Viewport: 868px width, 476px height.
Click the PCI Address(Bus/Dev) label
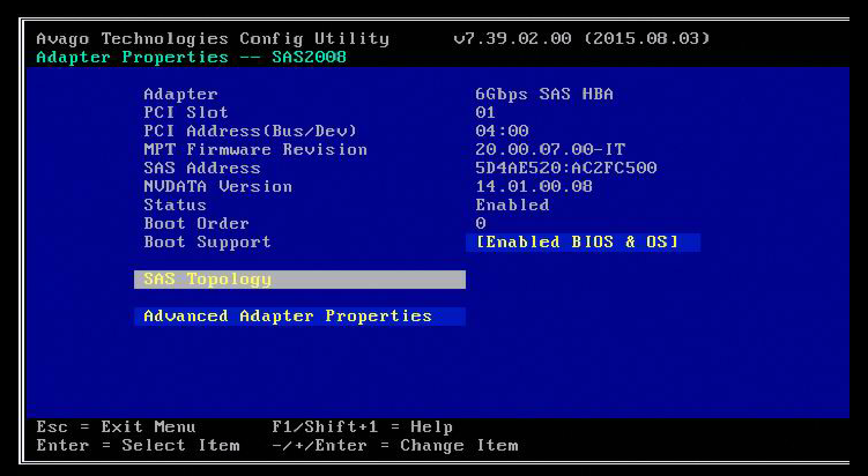pos(250,131)
